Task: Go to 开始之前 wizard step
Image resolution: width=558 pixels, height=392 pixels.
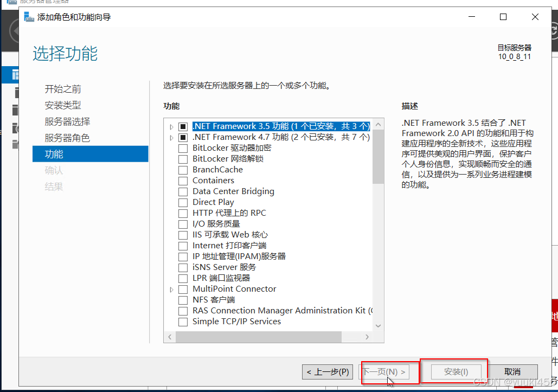Action: [63, 89]
